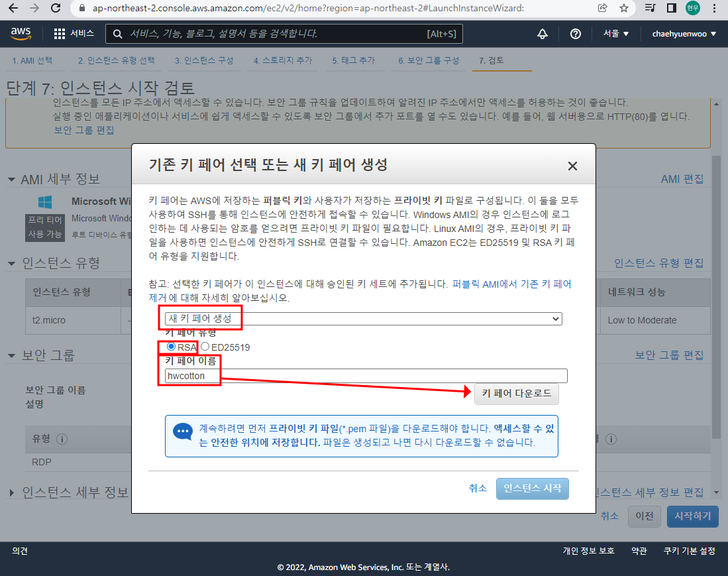Screen dimensions: 728x576
Task: Click browser back arrow
Action: point(13,8)
